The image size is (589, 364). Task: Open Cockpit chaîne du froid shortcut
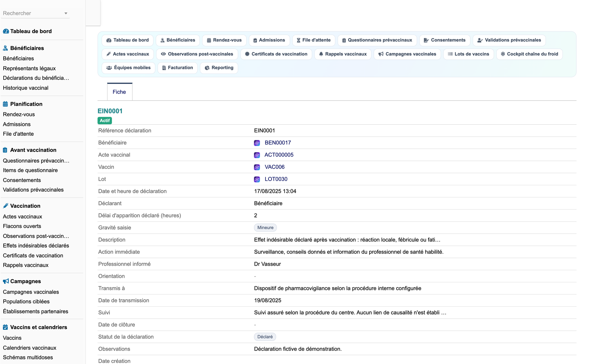[529, 54]
